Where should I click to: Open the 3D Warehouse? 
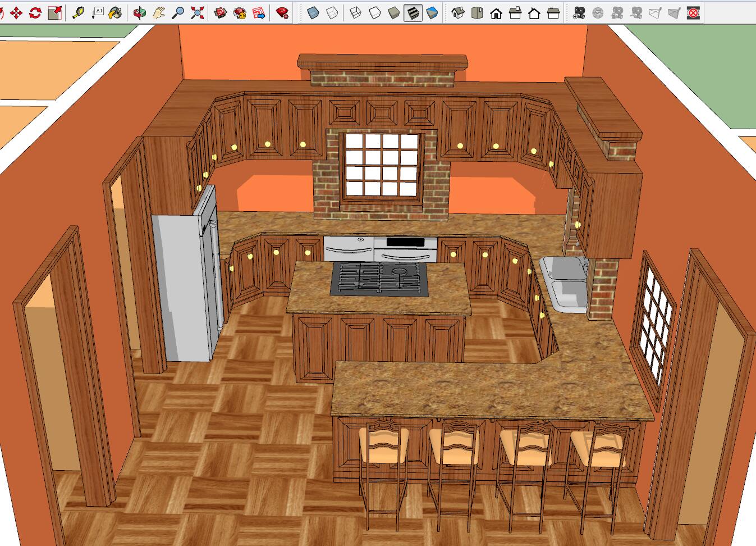click(x=221, y=12)
